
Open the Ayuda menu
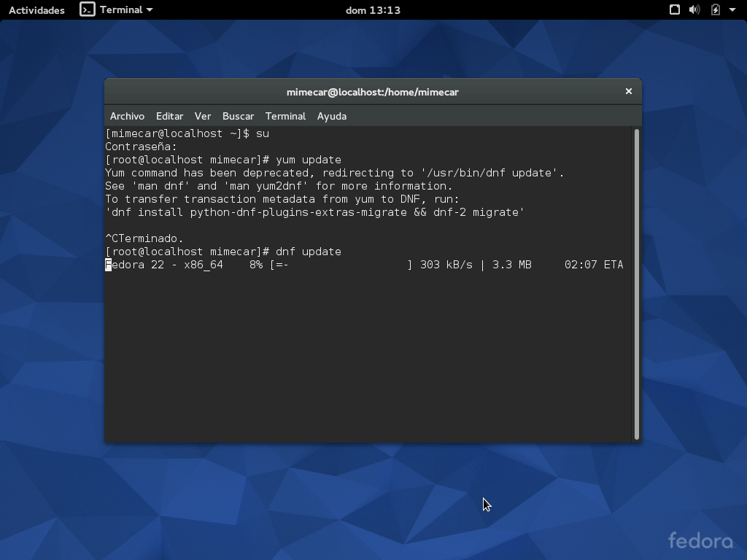(332, 116)
